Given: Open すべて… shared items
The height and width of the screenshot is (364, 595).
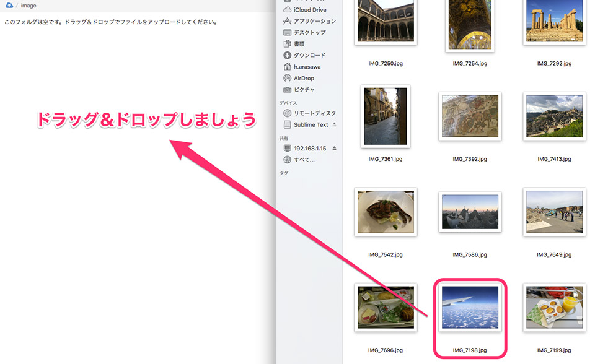Looking at the screenshot, I should (x=299, y=160).
